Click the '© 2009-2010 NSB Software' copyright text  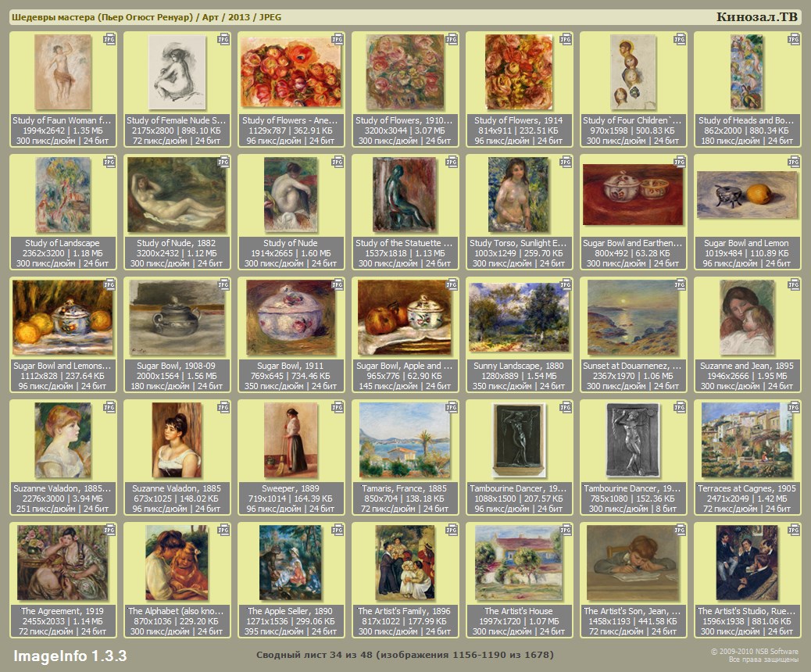tap(755, 652)
